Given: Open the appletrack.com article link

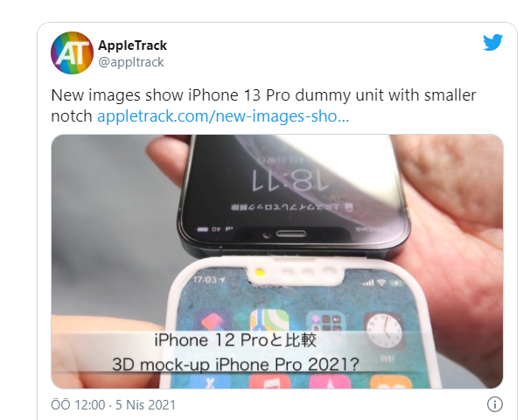Looking at the screenshot, I should coord(223,116).
